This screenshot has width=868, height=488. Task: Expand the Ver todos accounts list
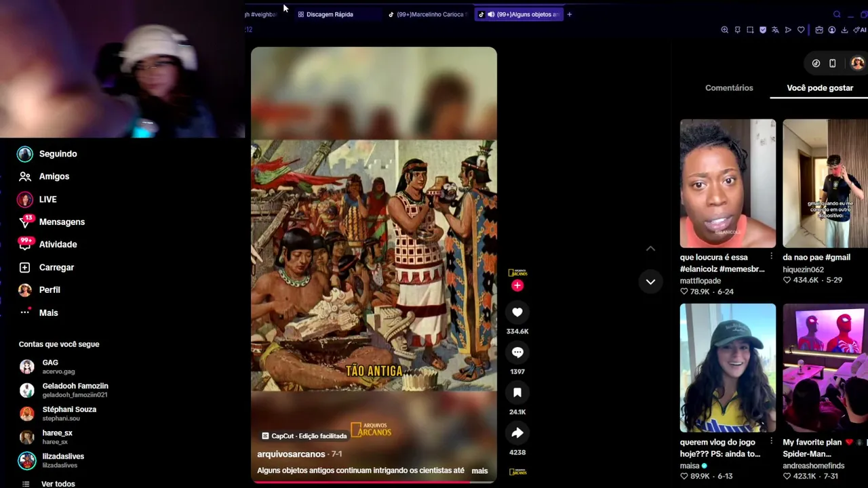pyautogui.click(x=48, y=484)
